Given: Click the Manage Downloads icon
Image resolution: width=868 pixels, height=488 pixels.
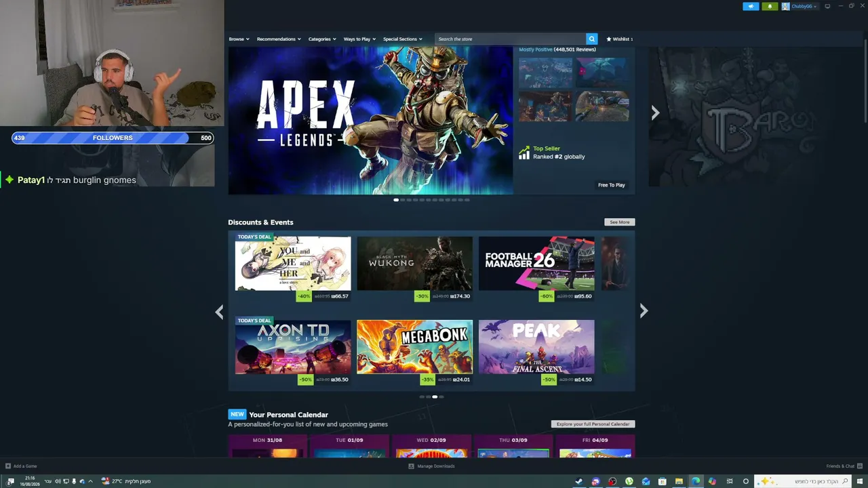Looking at the screenshot, I should pyautogui.click(x=411, y=466).
